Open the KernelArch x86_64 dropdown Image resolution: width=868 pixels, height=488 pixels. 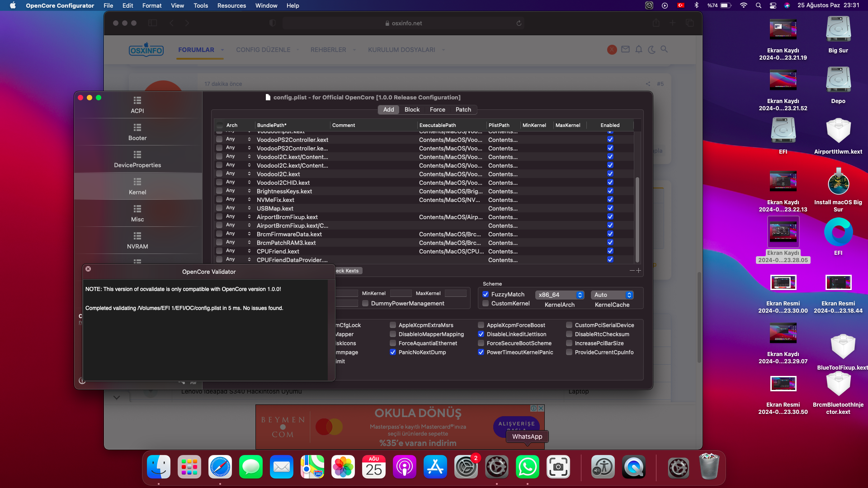(560, 295)
